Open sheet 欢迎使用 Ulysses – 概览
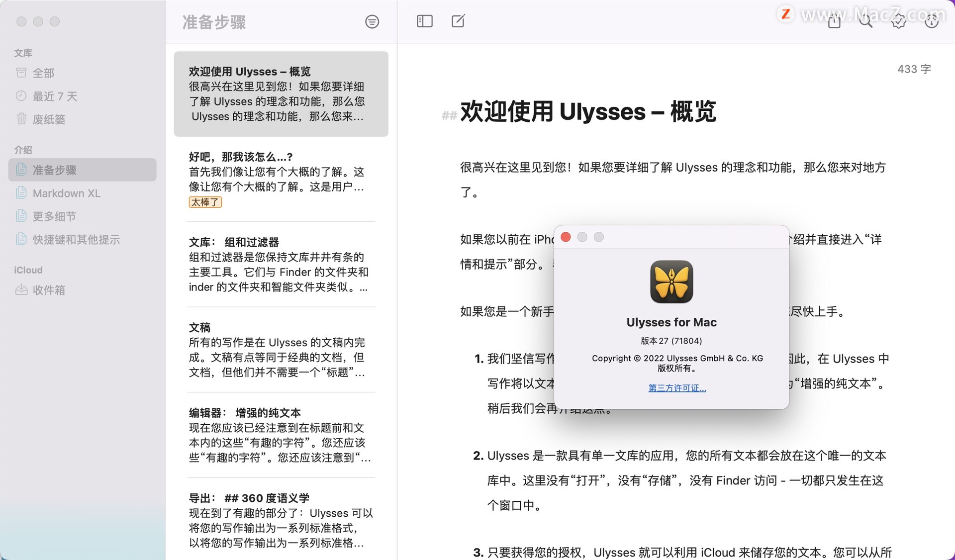This screenshot has height=560, width=955. tap(281, 94)
